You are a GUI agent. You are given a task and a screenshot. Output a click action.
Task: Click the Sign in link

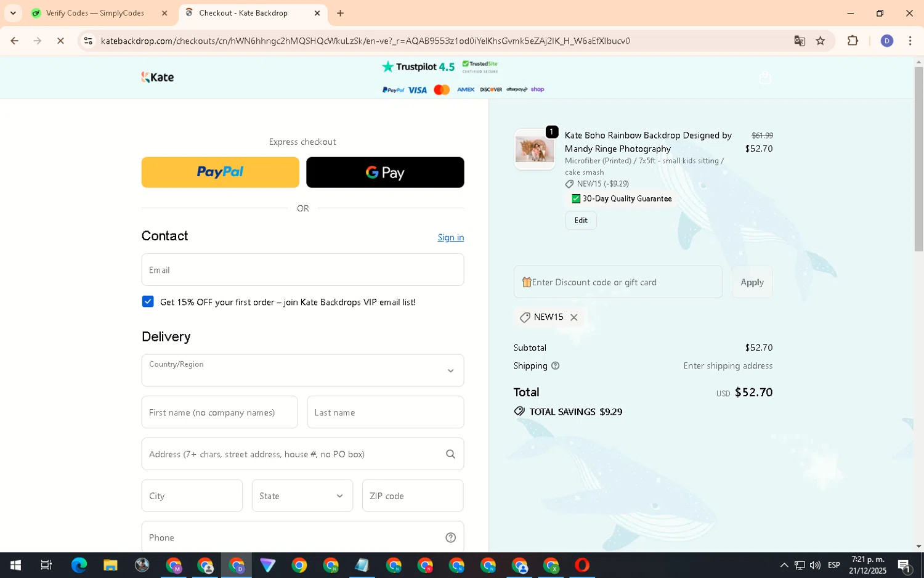tap(450, 238)
